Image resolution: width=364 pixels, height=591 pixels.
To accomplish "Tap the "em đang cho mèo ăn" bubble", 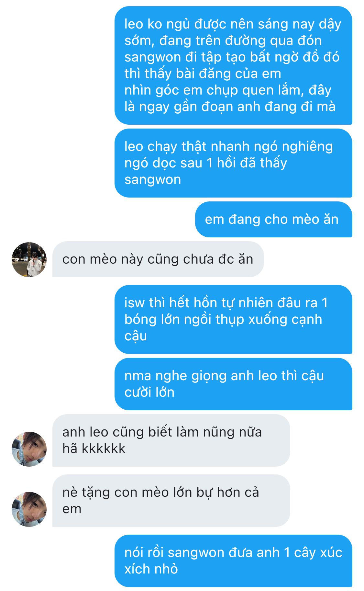I will [x=273, y=219].
